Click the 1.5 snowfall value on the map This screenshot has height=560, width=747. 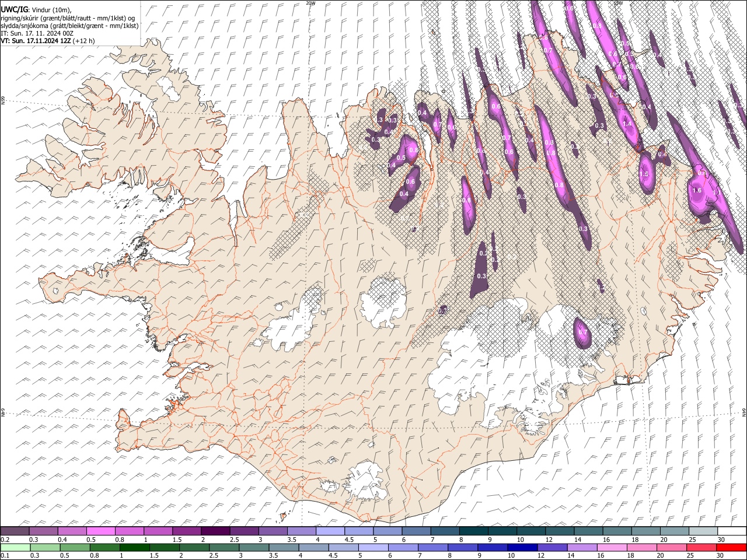click(644, 174)
